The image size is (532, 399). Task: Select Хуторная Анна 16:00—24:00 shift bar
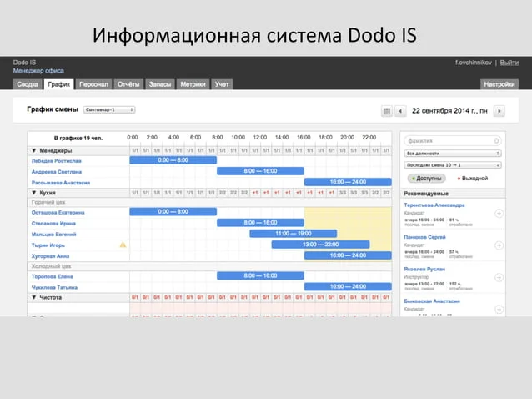(x=348, y=255)
